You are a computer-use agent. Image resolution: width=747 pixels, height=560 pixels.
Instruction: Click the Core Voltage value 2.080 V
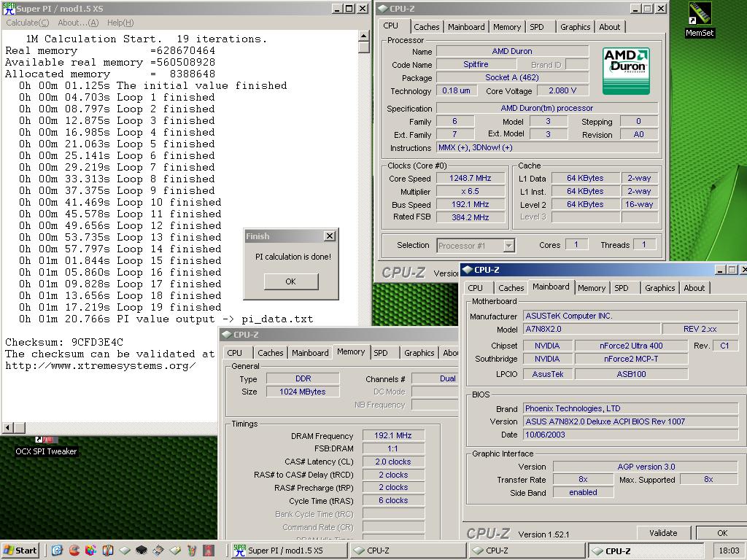pos(562,90)
